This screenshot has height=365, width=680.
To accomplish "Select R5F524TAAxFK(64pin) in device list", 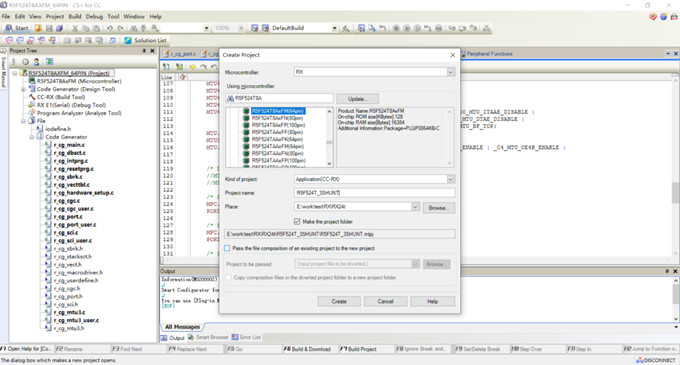I will pyautogui.click(x=278, y=139).
